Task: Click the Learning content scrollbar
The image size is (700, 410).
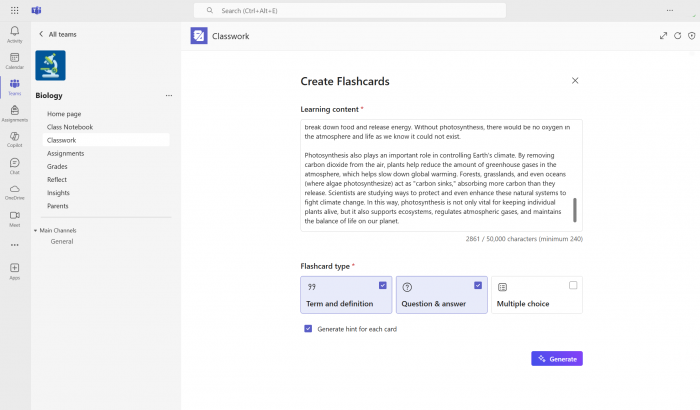Action: [574, 210]
